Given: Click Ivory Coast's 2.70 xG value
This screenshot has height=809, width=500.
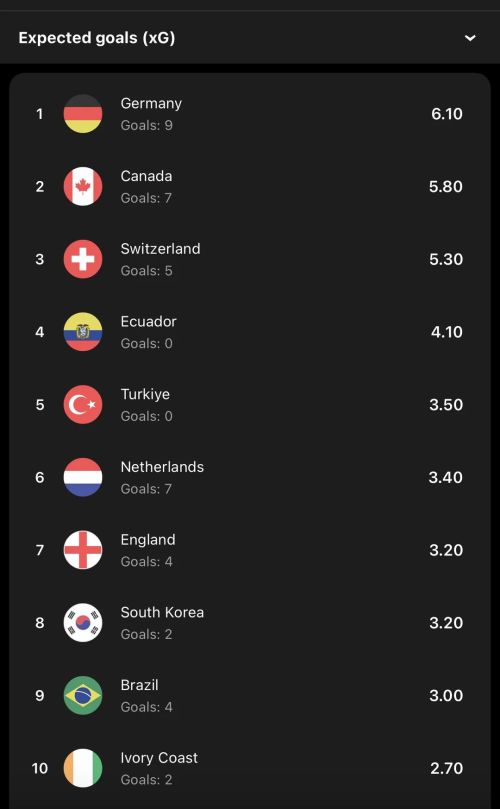Looking at the screenshot, I should pyautogui.click(x=447, y=768).
